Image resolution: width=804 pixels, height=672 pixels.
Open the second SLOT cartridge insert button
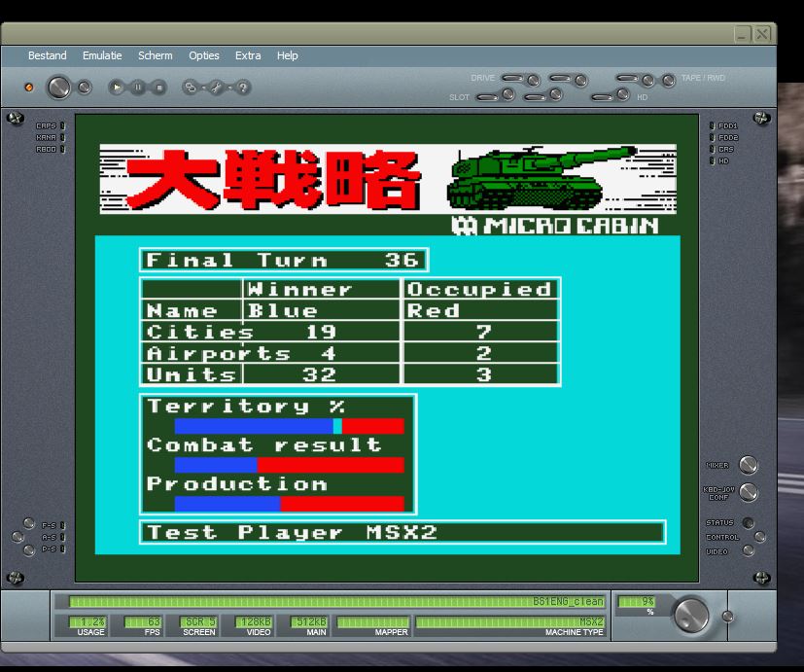[536, 97]
